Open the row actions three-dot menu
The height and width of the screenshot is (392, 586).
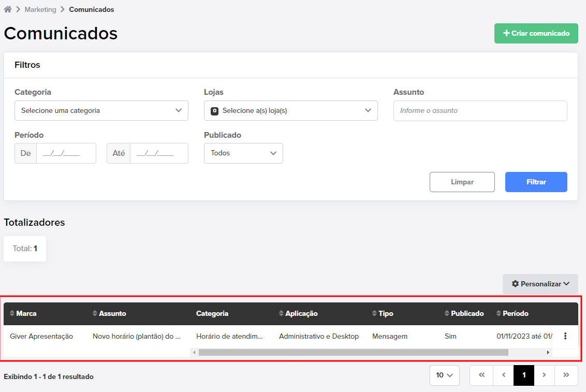click(x=565, y=336)
